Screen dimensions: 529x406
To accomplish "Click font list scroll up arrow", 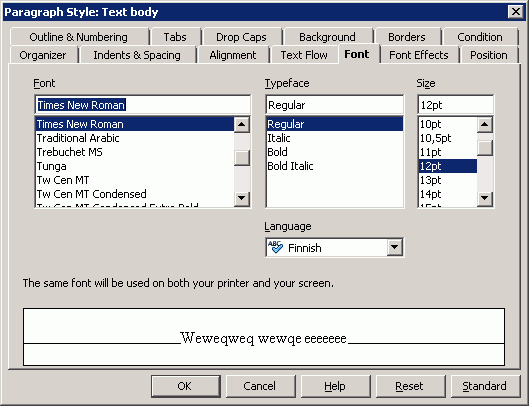I will [x=242, y=125].
